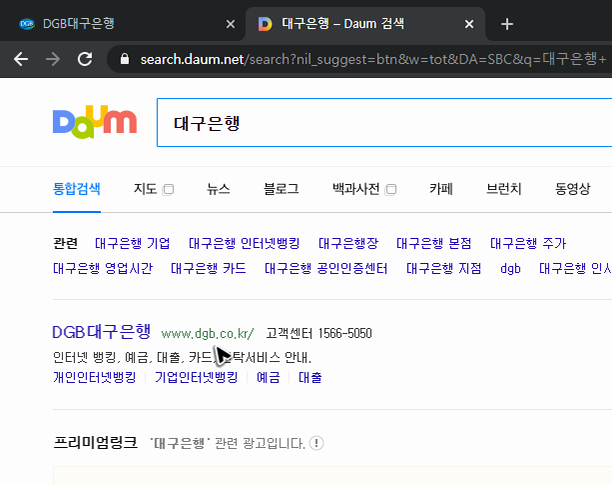
Task: Click the Daum search input field
Action: 384,123
